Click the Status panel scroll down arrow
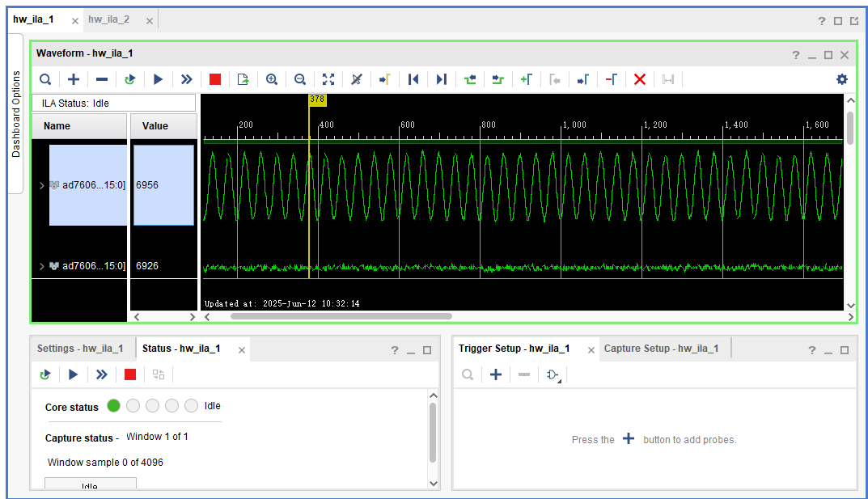Viewport: 868px width, 499px height. point(434,484)
